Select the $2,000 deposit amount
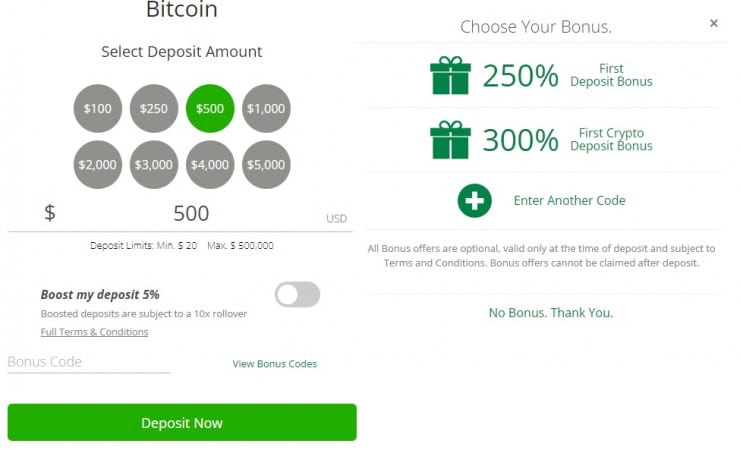 [98, 165]
